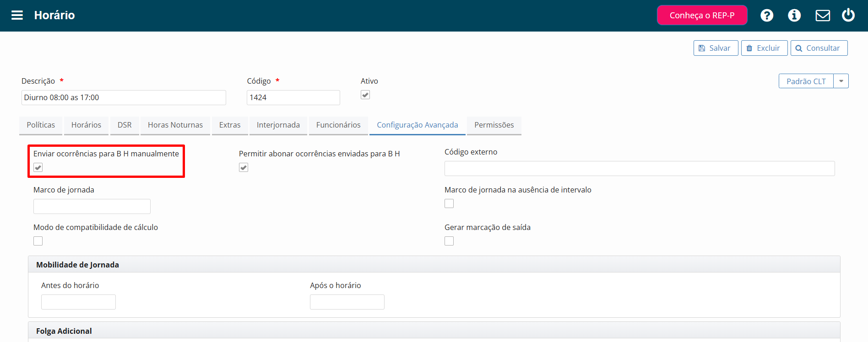The width and height of the screenshot is (868, 342).
Task: Click the Horário page title
Action: click(x=54, y=15)
